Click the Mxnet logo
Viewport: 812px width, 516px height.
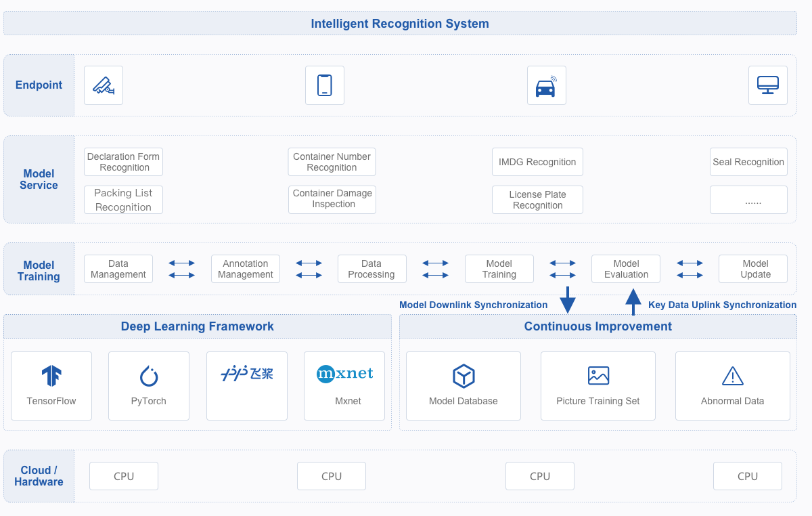pos(344,374)
